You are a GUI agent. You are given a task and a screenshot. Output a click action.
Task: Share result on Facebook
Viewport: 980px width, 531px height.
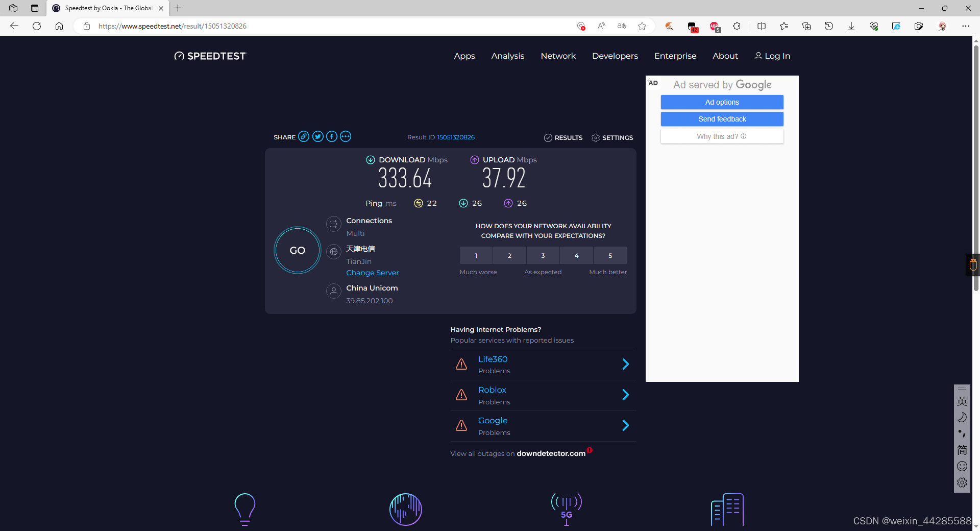coord(332,136)
